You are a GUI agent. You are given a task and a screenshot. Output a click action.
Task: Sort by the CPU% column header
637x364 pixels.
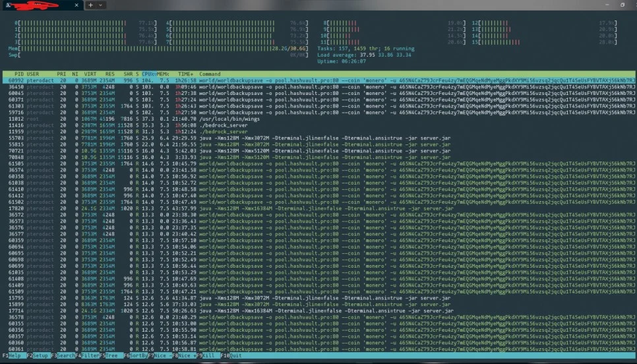[x=148, y=74]
